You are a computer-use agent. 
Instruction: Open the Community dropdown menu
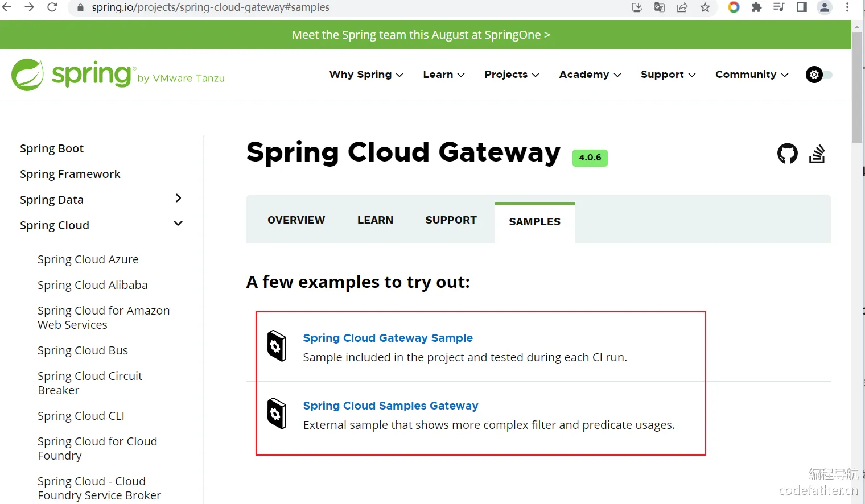pyautogui.click(x=752, y=75)
